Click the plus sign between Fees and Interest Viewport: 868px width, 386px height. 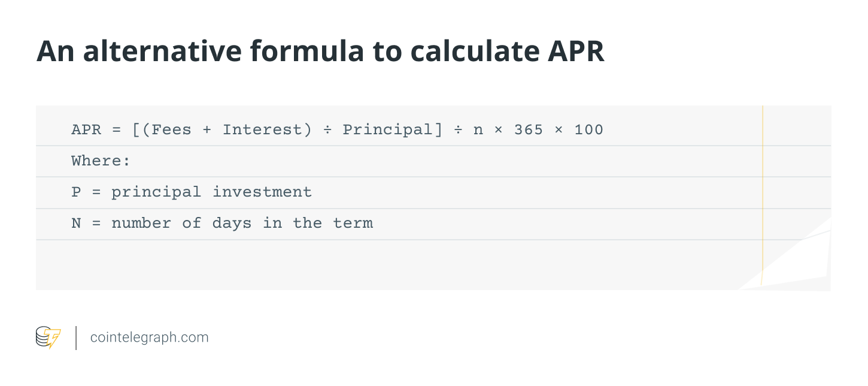207,129
